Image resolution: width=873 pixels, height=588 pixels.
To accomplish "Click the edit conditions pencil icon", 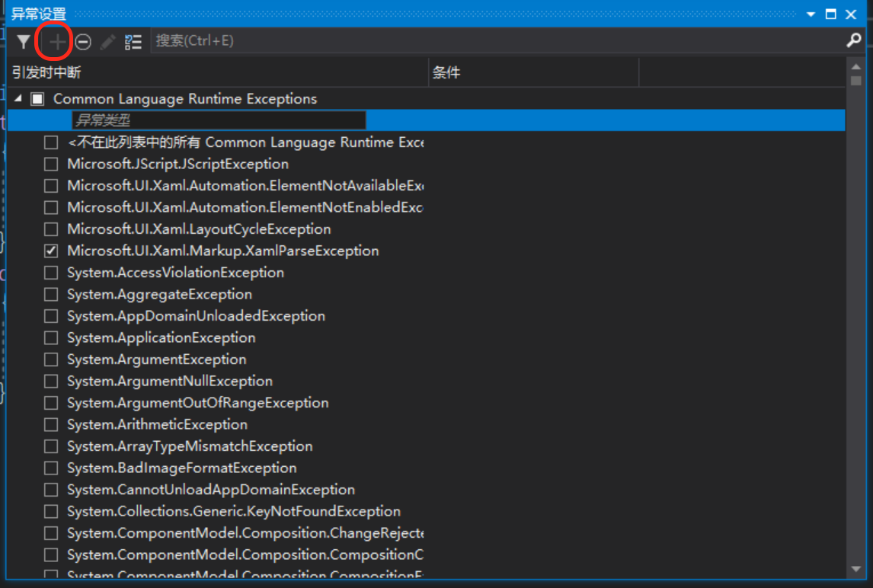I will [107, 42].
